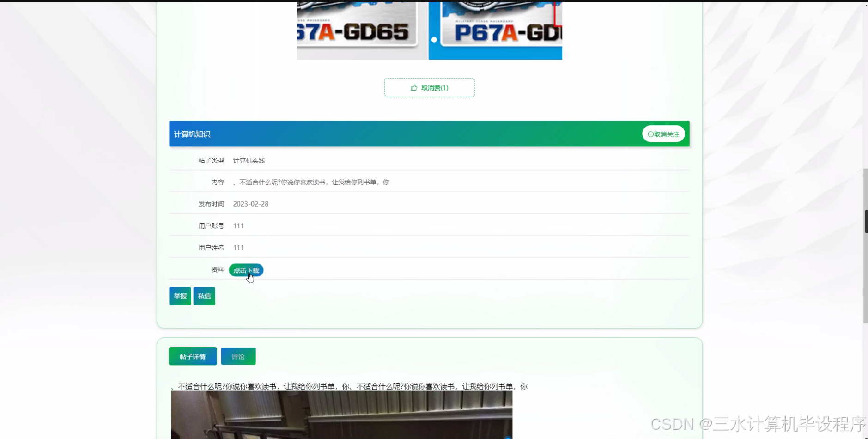
Task: Select the 举报 report icon button
Action: (180, 296)
